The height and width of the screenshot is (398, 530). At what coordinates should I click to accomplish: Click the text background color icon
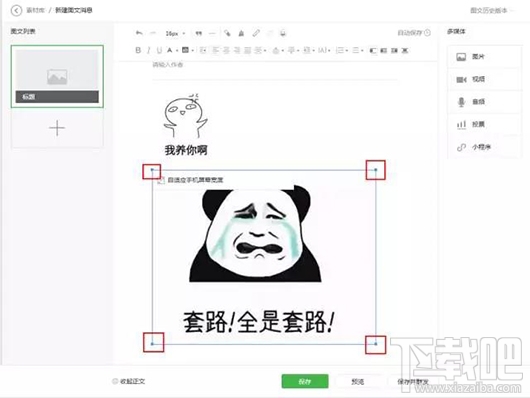[185, 50]
